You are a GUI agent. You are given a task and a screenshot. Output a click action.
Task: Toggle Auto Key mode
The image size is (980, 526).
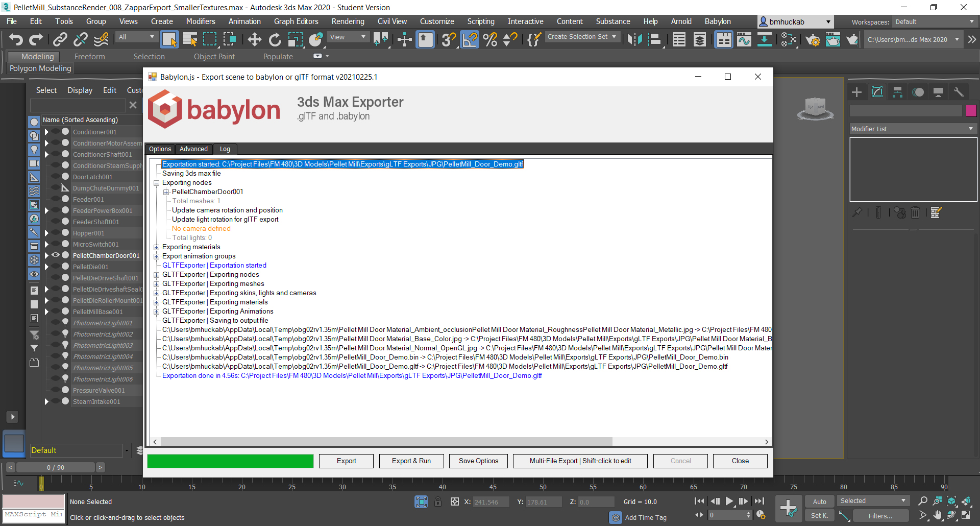click(x=820, y=501)
